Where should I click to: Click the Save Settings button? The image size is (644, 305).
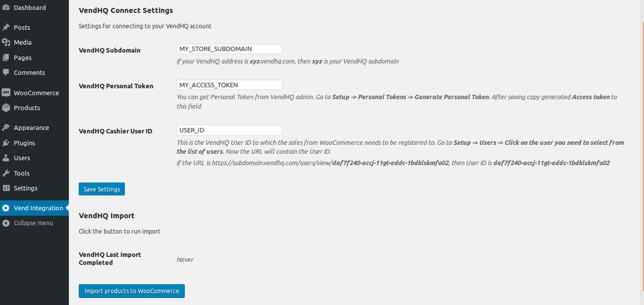point(102,189)
